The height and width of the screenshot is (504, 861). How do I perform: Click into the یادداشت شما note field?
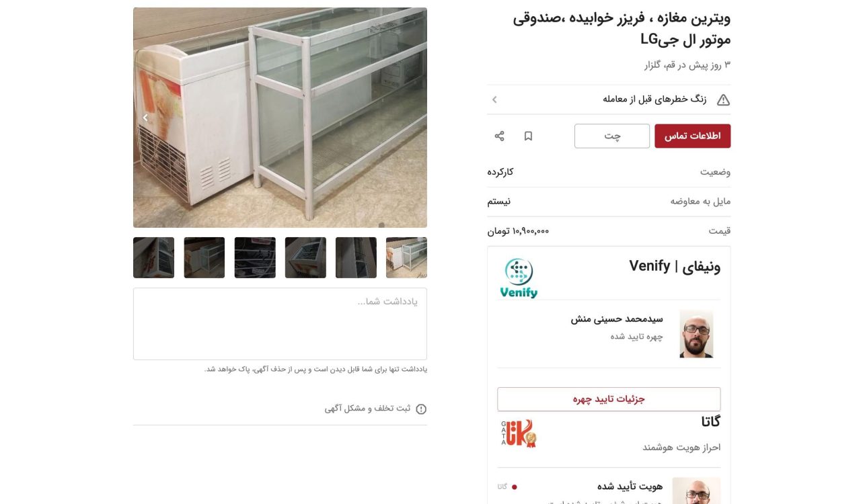click(280, 324)
